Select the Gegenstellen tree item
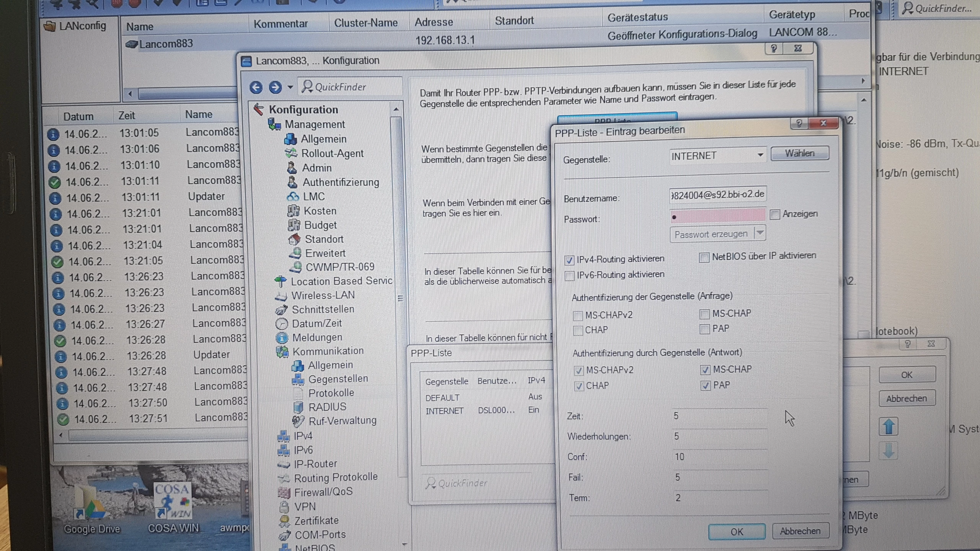The image size is (980, 551). 338,379
